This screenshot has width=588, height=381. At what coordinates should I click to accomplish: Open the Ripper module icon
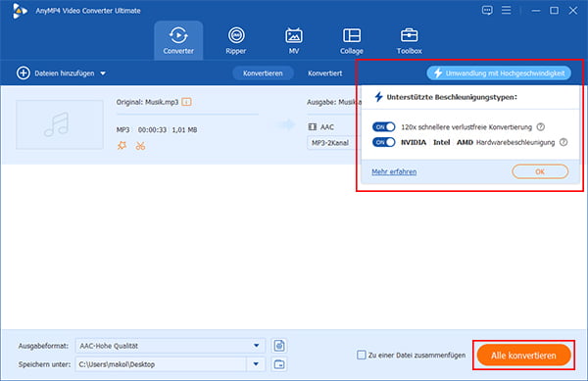[x=236, y=36]
